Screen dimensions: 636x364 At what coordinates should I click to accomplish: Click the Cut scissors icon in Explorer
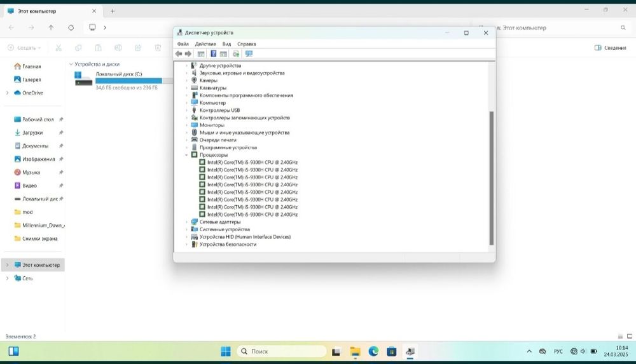pos(59,48)
